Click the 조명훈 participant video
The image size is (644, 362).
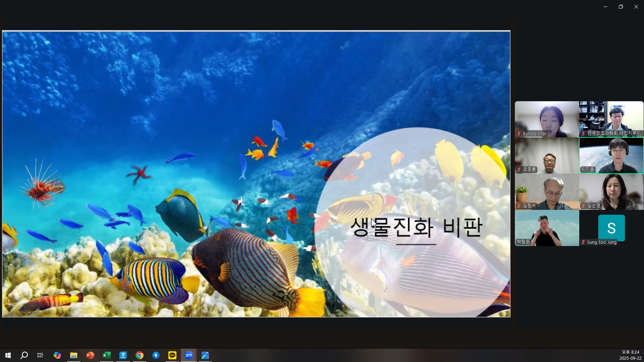tap(547, 155)
